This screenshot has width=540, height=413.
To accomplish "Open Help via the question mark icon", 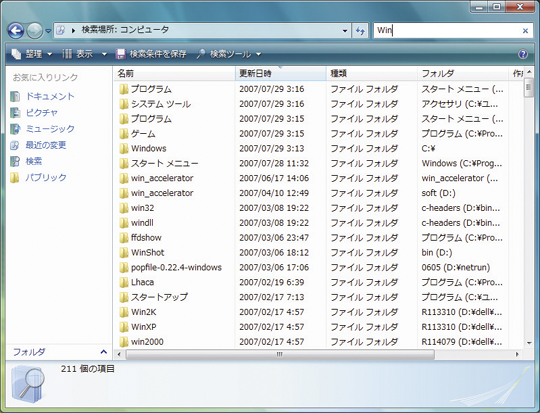I will point(523,54).
